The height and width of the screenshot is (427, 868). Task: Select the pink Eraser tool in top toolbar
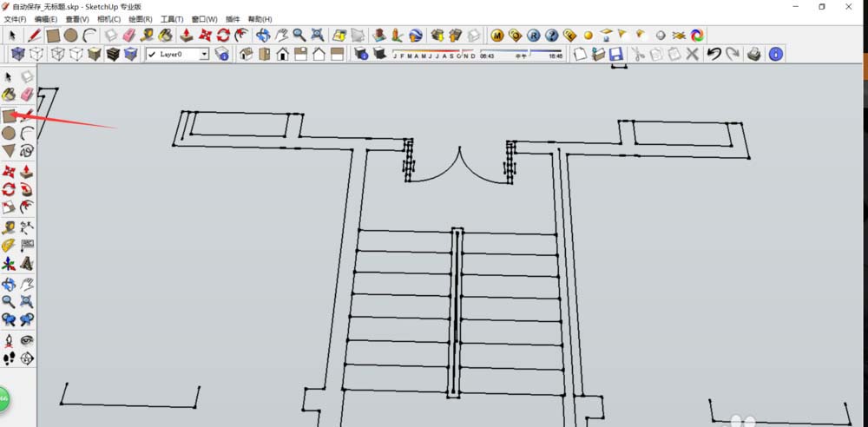[129, 36]
